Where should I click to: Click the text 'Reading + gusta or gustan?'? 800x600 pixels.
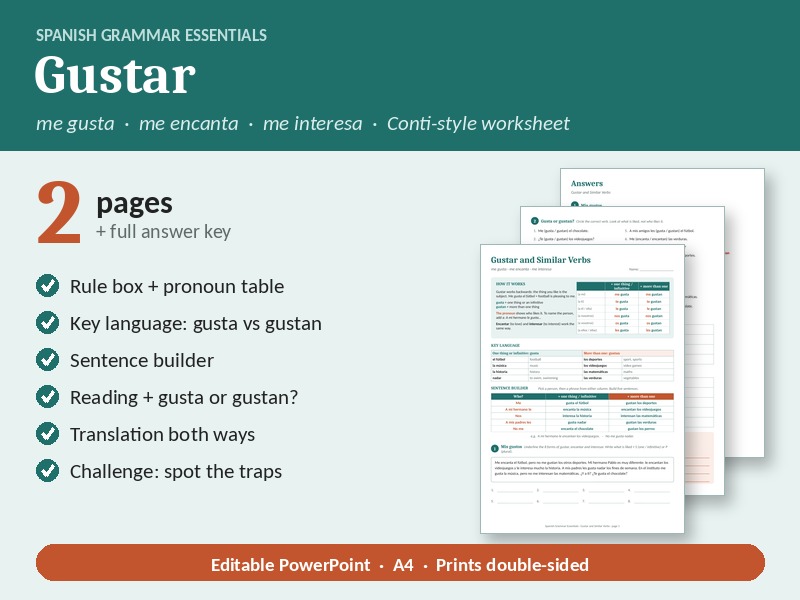click(184, 397)
